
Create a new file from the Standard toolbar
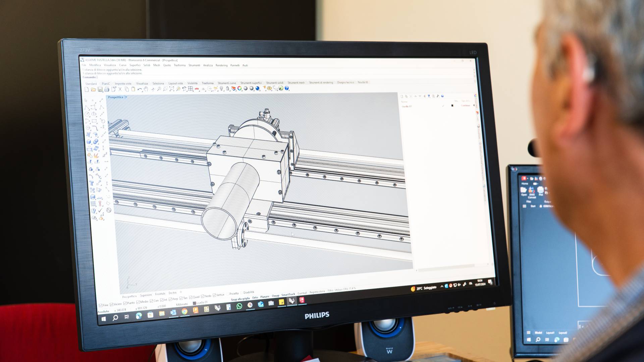coord(87,89)
